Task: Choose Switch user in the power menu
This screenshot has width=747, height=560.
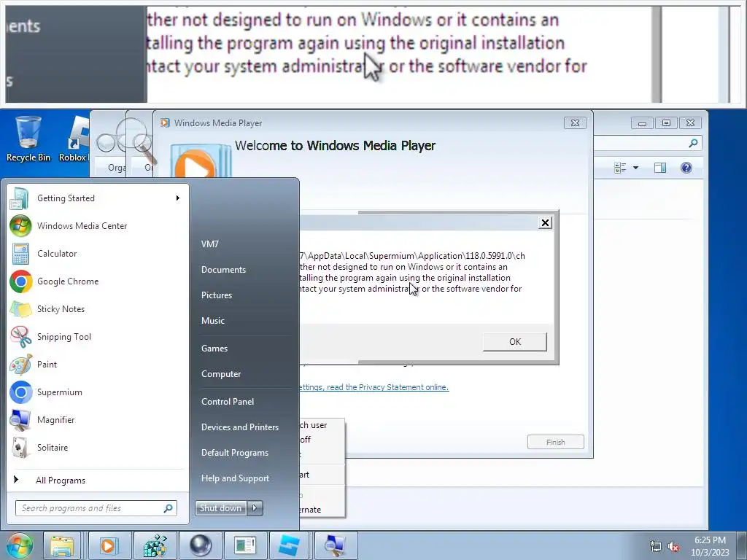Action: pos(321,425)
